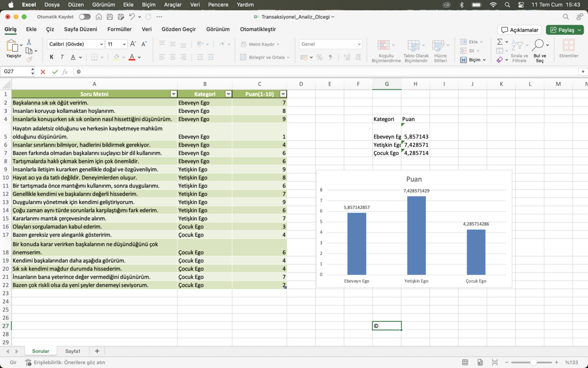Click the search magnifier in title bar

(566, 17)
